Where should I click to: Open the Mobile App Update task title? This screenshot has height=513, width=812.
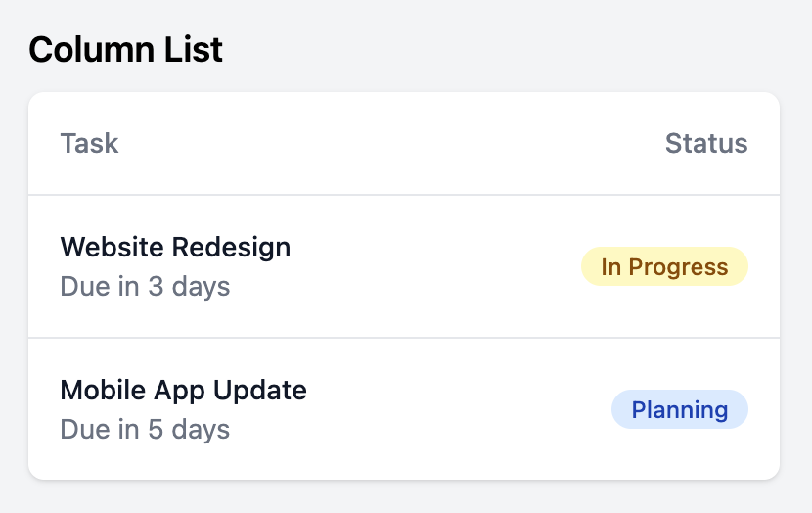coord(183,390)
